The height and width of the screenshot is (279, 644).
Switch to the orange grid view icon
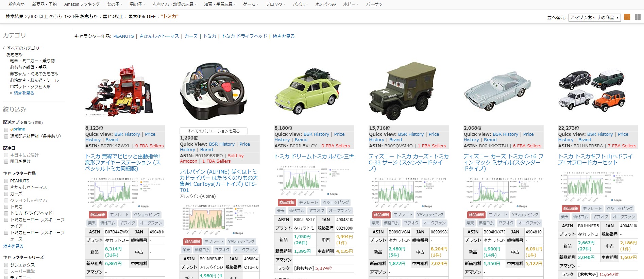pos(627,17)
